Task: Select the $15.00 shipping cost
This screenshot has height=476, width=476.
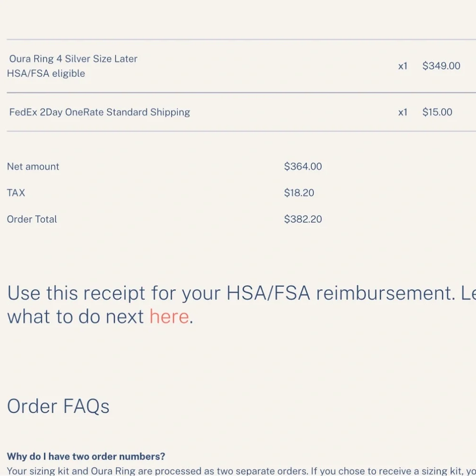Action: point(437,112)
